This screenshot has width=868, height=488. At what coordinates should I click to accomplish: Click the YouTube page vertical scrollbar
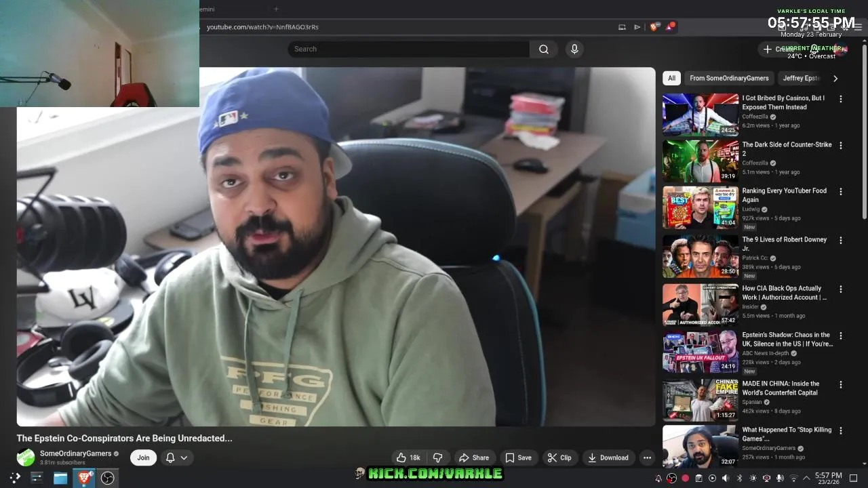click(864, 132)
